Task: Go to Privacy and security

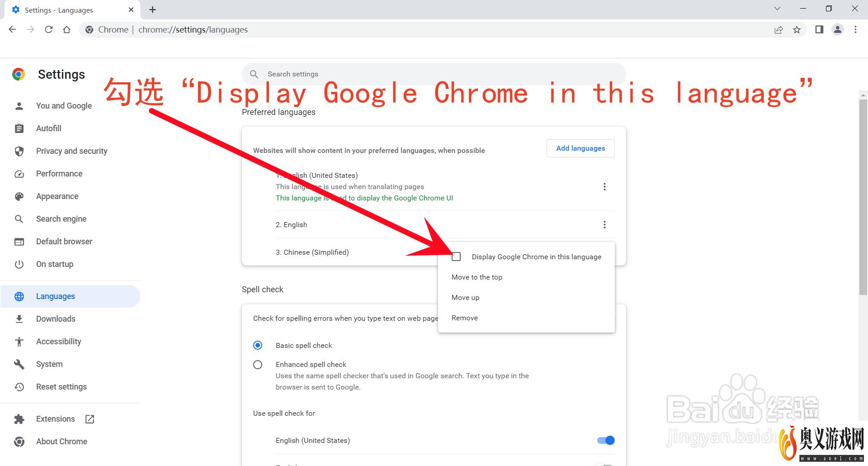Action: tap(71, 151)
